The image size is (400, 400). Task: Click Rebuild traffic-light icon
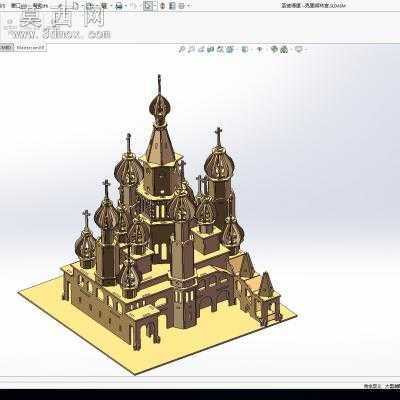162,6
